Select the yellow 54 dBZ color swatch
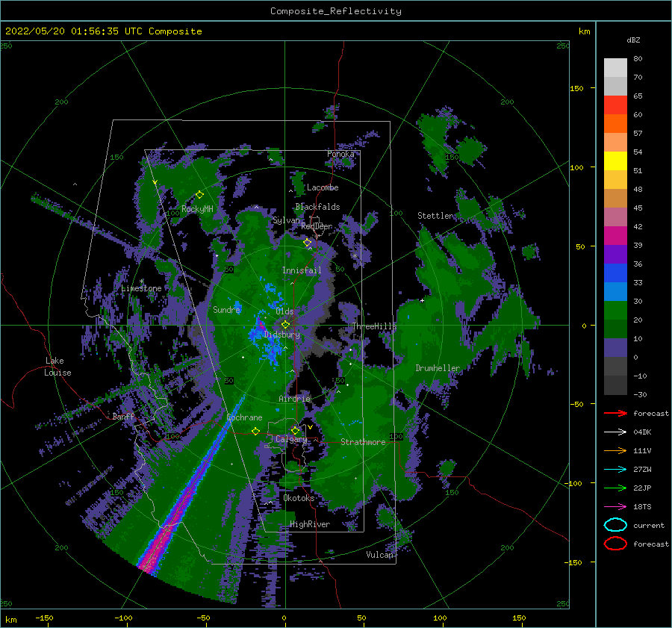672x628 pixels. tap(615, 161)
